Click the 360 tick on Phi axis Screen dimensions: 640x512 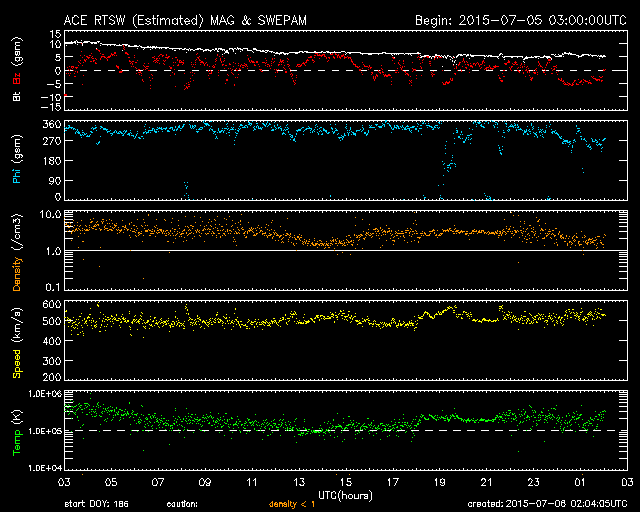click(x=52, y=126)
